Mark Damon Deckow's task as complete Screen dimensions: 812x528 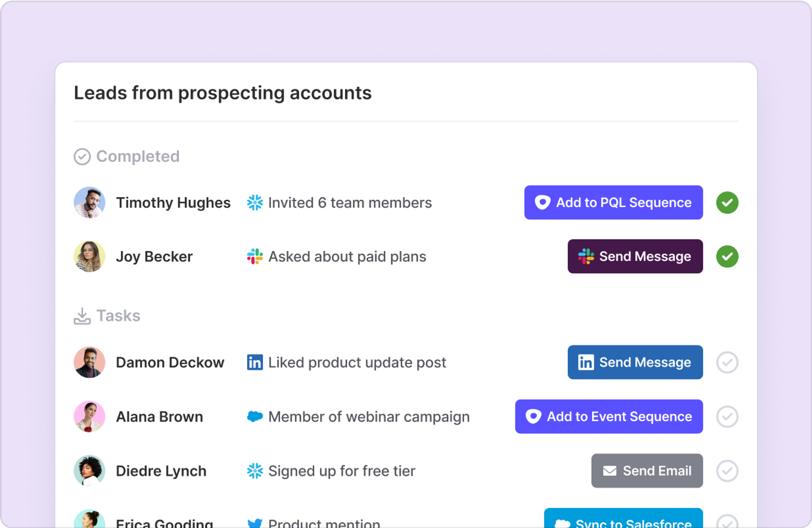[727, 362]
